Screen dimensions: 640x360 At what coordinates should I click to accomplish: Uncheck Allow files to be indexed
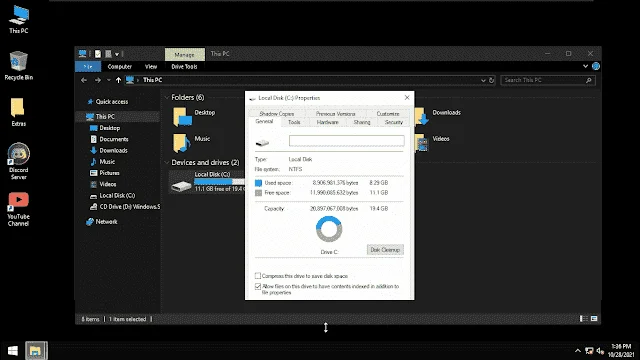[x=258, y=287]
